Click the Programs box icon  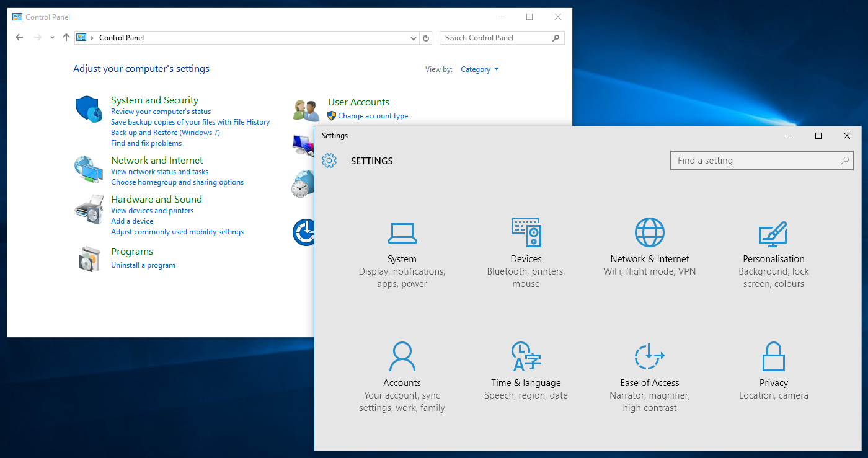click(89, 258)
